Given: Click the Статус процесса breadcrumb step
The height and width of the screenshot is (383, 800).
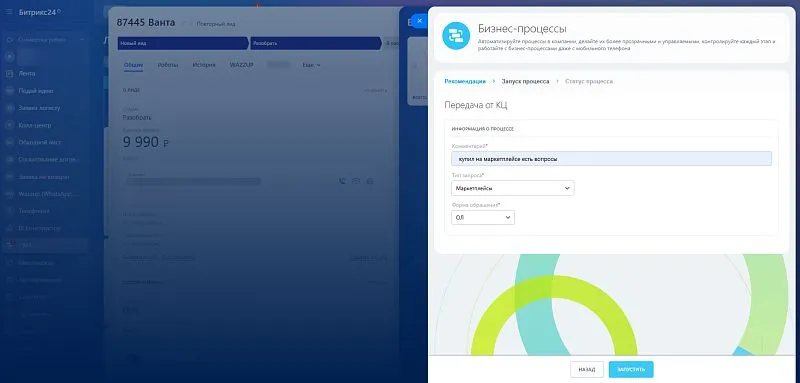Looking at the screenshot, I should pos(589,81).
